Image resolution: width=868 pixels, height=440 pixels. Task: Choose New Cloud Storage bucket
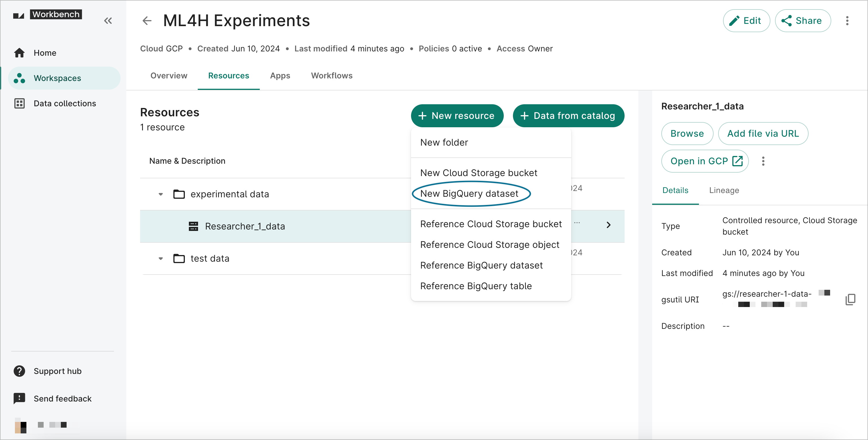point(491,173)
